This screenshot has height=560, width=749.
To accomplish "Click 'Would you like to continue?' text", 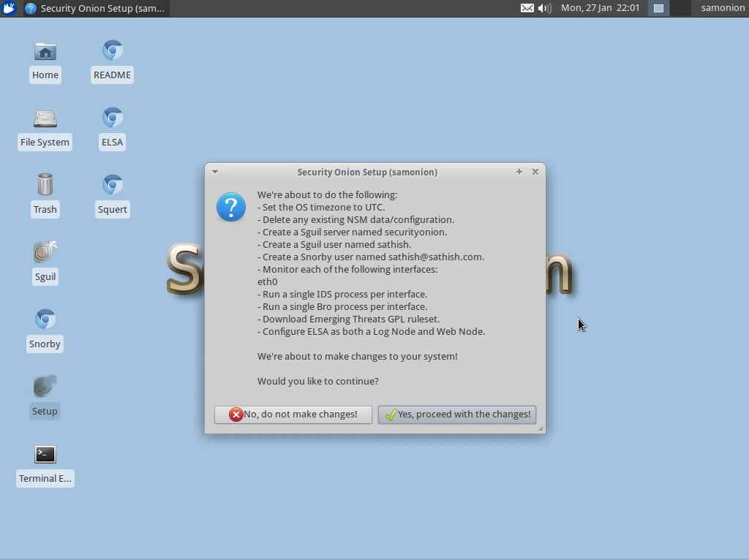I will (318, 381).
